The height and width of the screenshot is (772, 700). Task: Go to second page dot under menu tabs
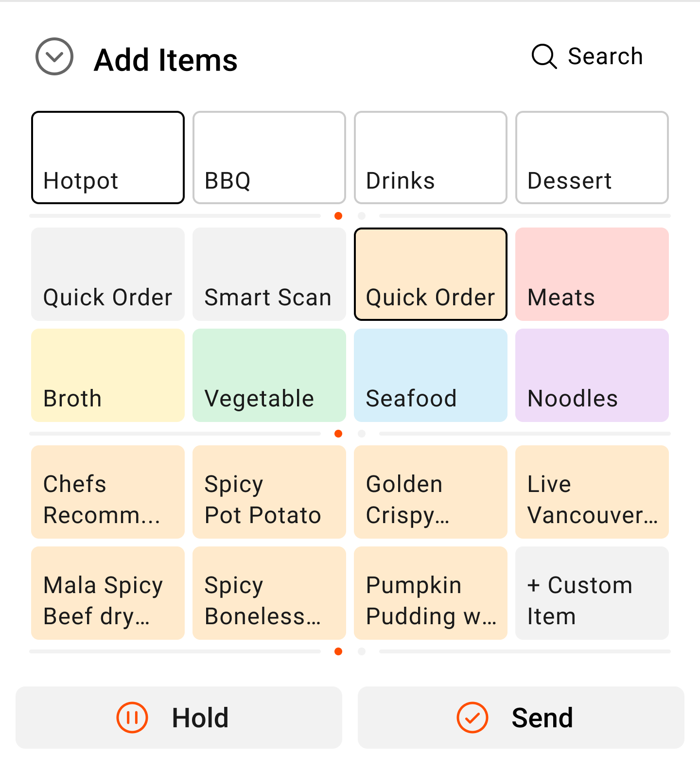pos(362,216)
